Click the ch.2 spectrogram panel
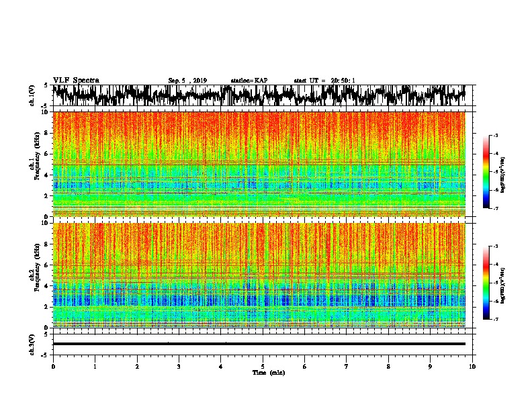This screenshot has width=532, height=411. (x=259, y=275)
